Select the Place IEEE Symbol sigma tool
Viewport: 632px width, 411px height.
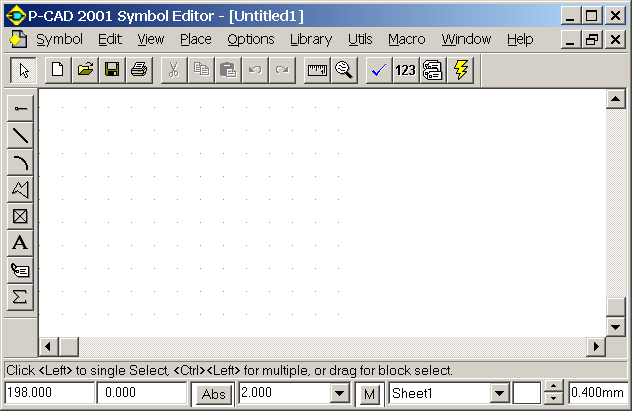click(20, 297)
